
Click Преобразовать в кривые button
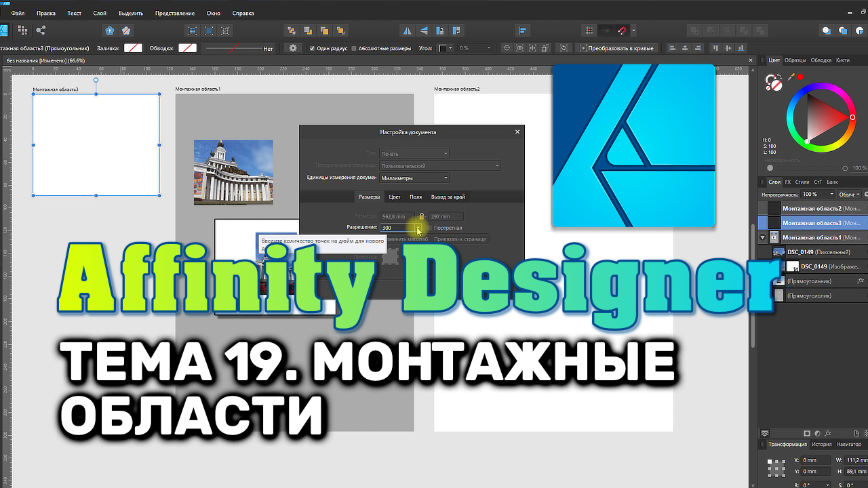click(616, 49)
